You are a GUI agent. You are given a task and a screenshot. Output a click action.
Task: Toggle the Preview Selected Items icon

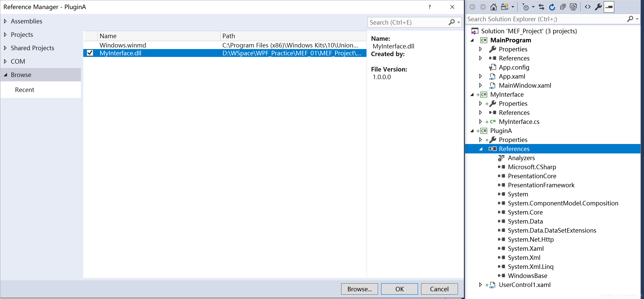point(609,7)
